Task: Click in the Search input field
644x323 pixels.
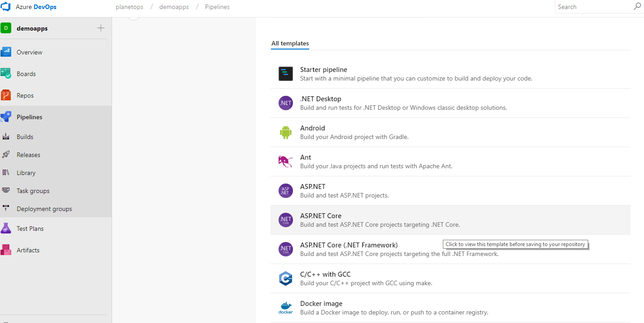Action: pos(594,7)
